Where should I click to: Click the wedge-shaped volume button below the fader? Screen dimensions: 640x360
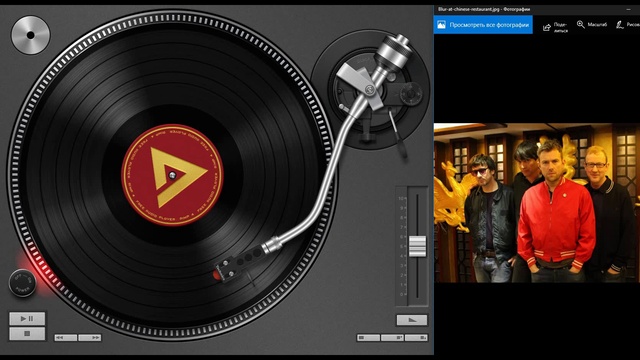coord(412,320)
